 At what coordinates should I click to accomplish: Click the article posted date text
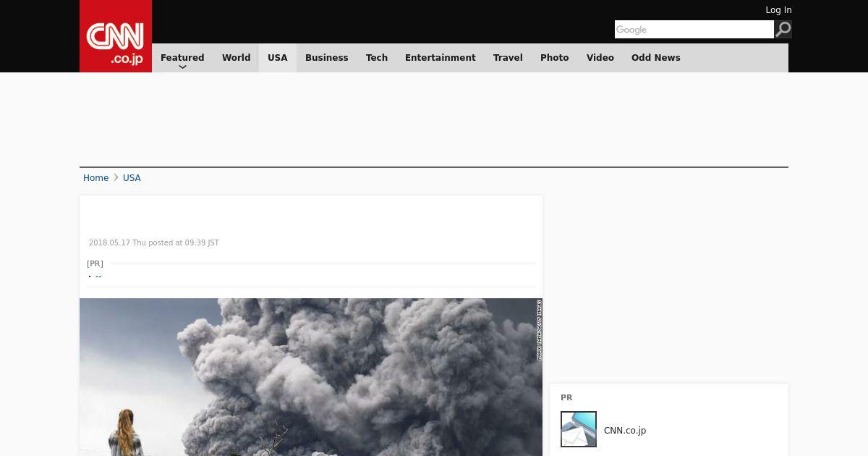tap(154, 243)
